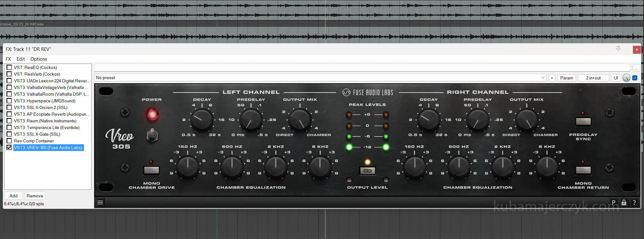
Task: Open the Edit menu
Action: click(x=21, y=59)
